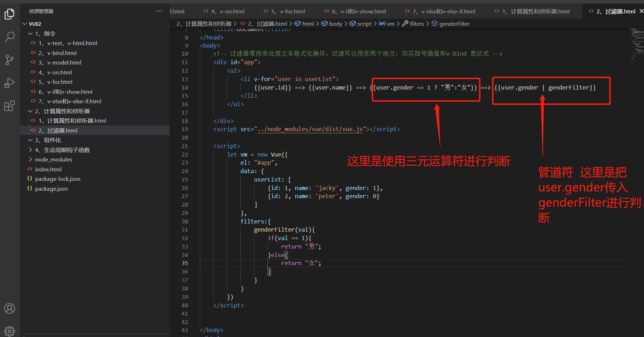Screen dimensions: 644x337
Task: Click the li v-for user in userList line
Action: (289, 79)
